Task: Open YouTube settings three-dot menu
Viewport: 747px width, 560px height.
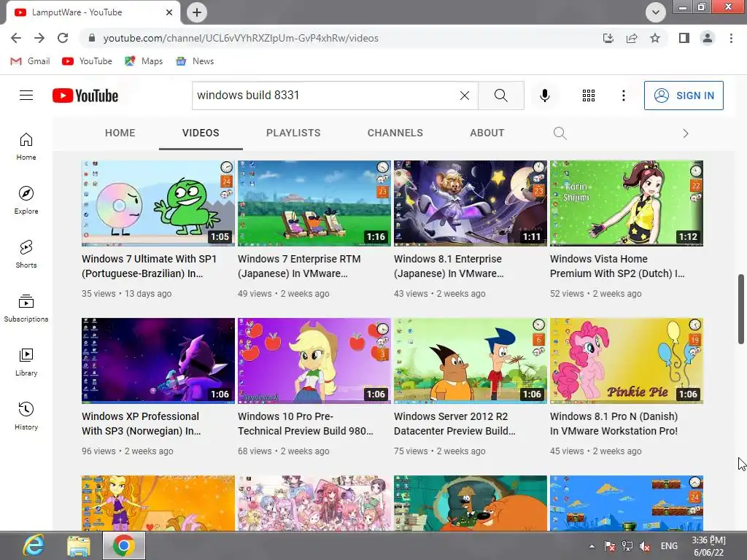Action: point(623,96)
